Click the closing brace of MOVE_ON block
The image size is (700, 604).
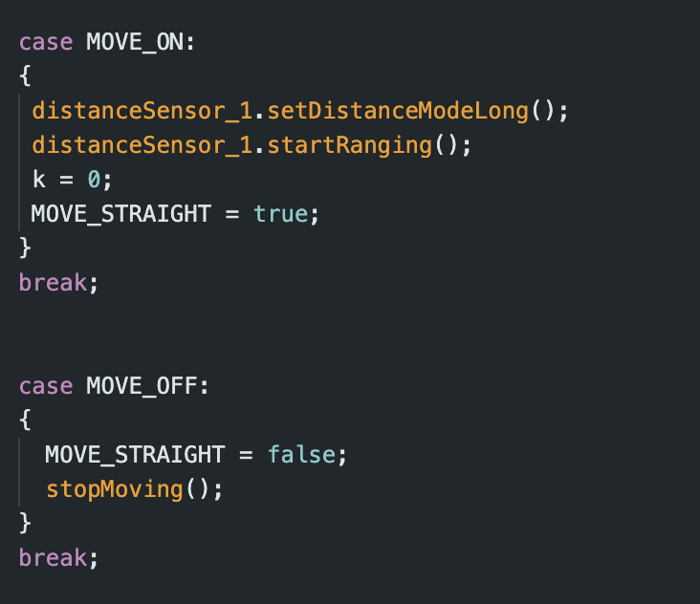point(25,248)
